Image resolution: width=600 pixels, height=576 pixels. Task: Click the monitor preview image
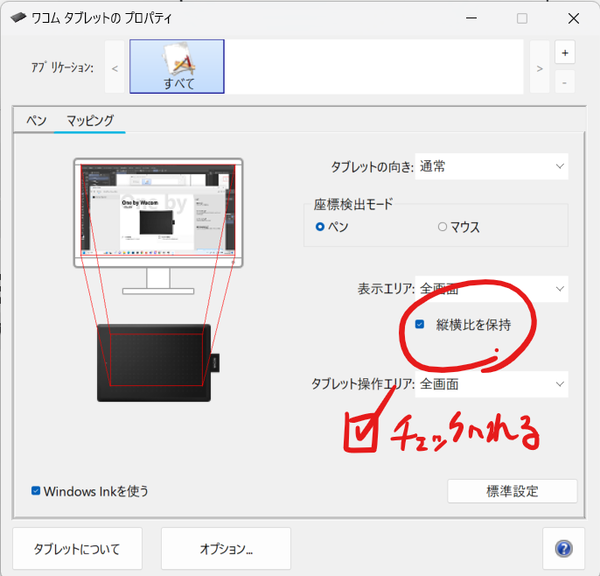[x=158, y=226]
